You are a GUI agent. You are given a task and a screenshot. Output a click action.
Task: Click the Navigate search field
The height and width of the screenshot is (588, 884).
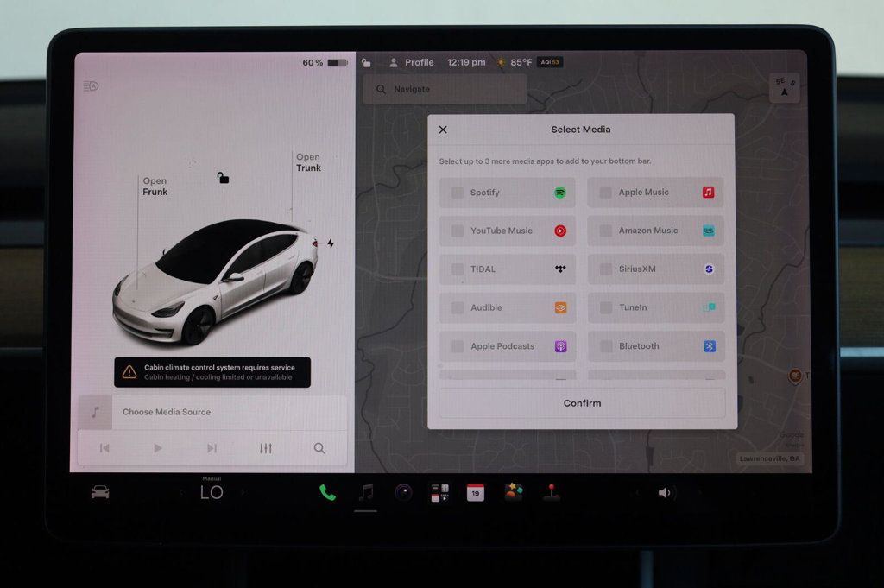(x=445, y=89)
